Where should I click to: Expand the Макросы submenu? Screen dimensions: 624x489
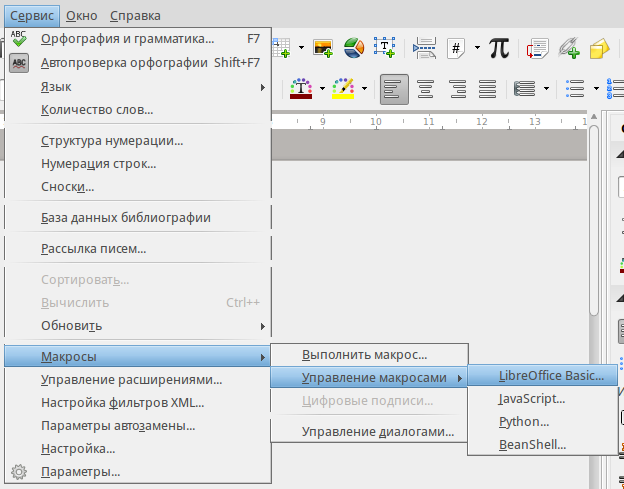[138, 357]
